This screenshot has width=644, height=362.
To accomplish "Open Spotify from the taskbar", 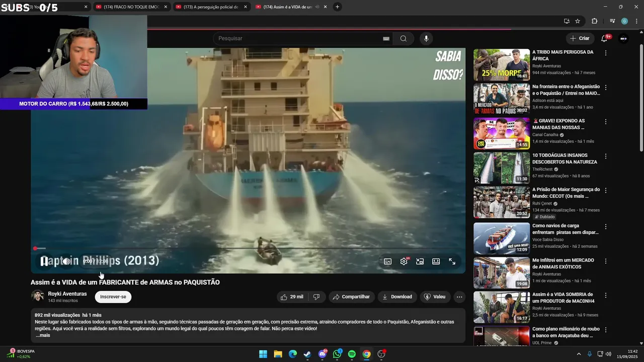I will pyautogui.click(x=352, y=354).
